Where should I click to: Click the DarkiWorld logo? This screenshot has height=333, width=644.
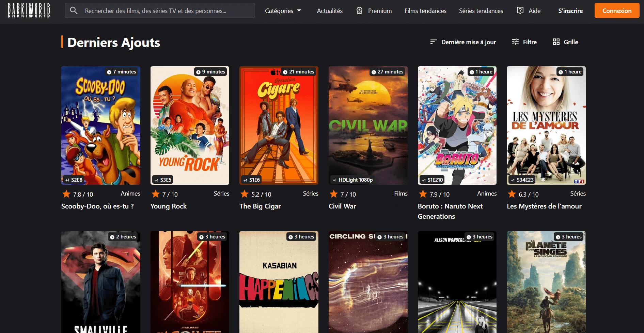point(29,11)
